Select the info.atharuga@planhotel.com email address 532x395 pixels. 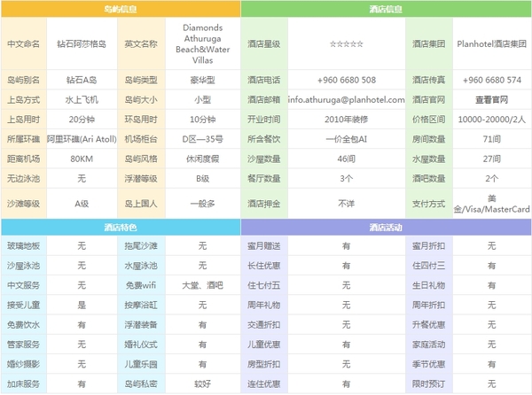[347, 99]
